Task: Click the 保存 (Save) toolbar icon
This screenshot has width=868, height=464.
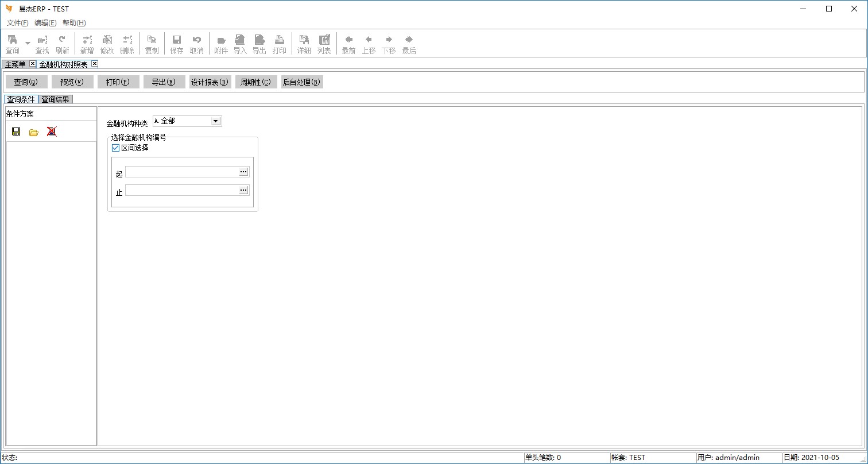Action: coord(177,44)
